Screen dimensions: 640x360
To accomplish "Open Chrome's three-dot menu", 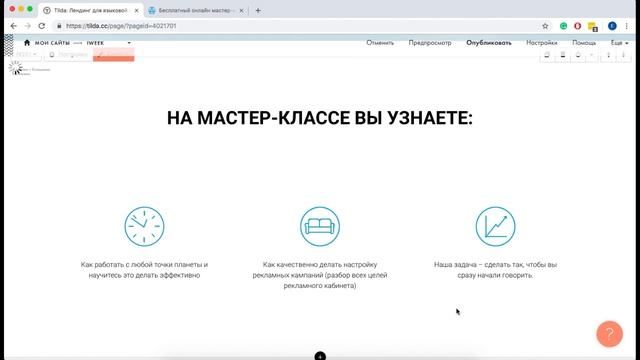I will coord(627,26).
